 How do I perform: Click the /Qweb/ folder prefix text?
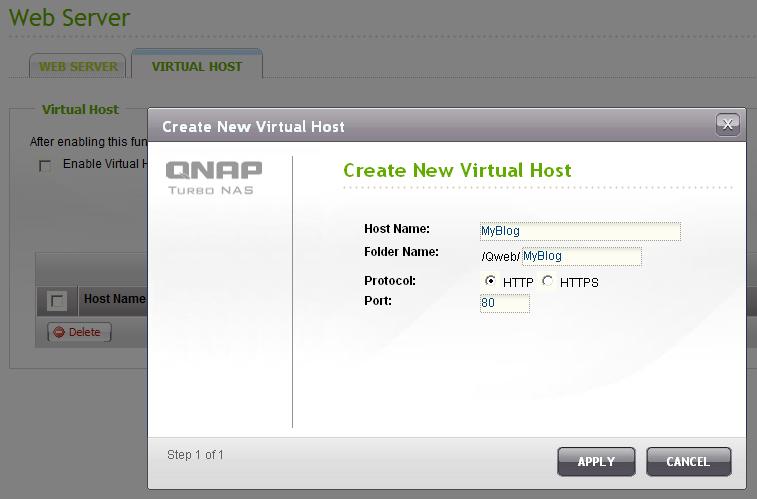pos(500,257)
